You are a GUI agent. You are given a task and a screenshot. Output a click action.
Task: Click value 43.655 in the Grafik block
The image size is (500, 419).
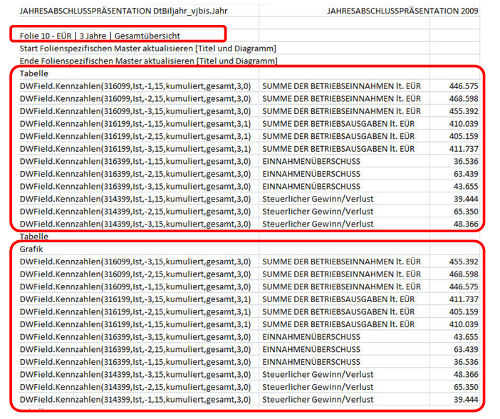click(x=466, y=337)
